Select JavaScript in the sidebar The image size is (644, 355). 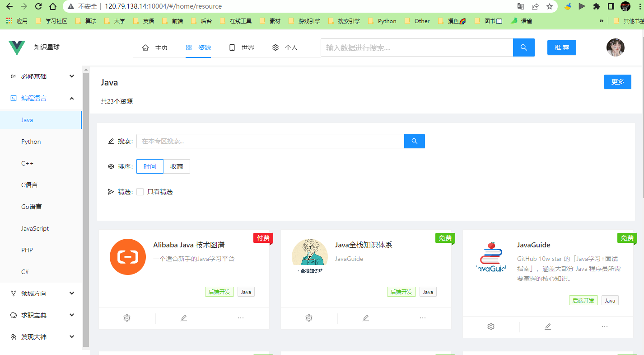[41, 228]
